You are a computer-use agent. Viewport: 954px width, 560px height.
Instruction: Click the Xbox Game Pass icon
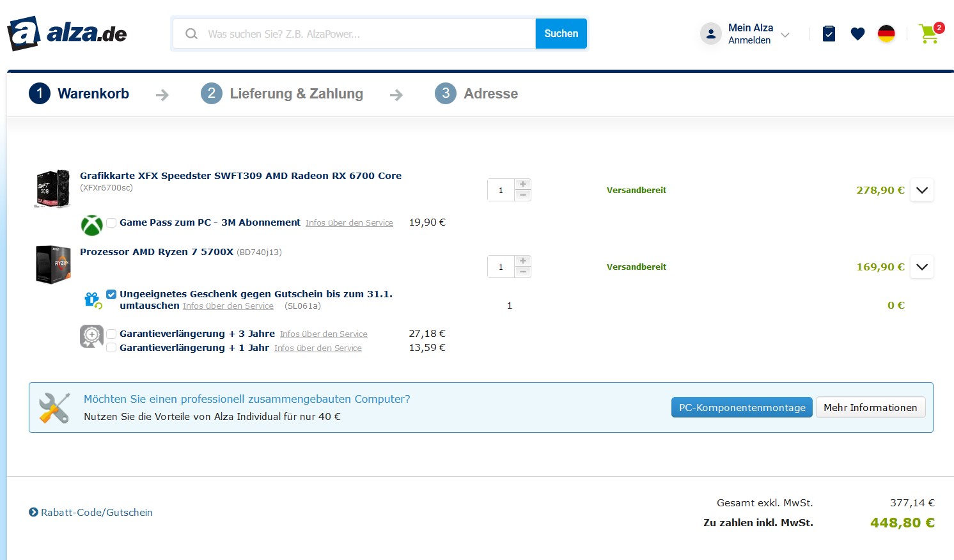click(x=92, y=225)
